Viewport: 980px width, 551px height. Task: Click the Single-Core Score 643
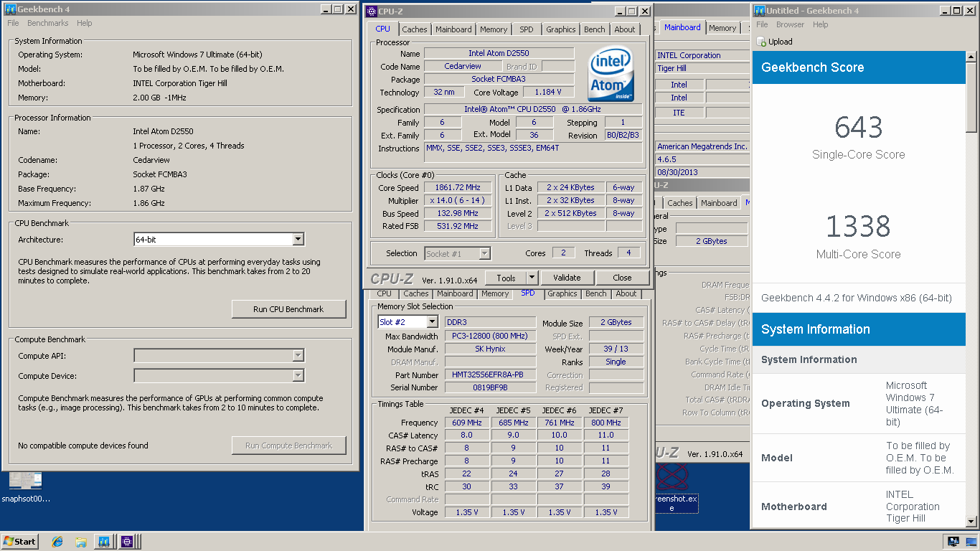coord(858,128)
